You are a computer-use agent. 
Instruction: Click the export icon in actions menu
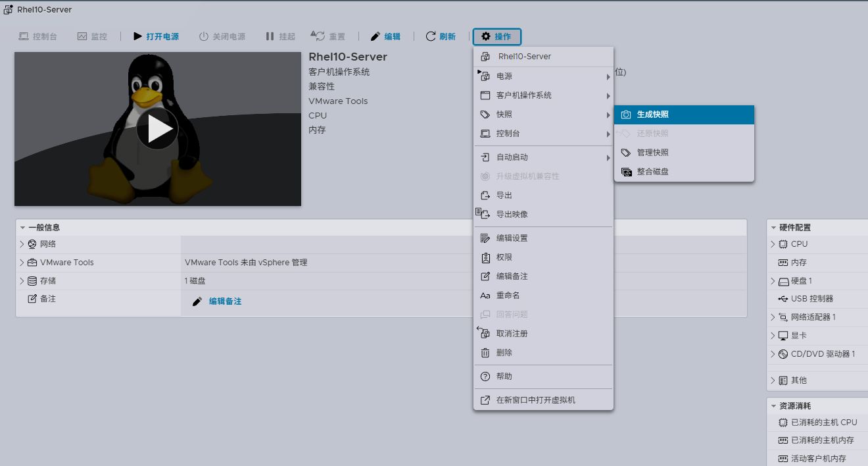(x=485, y=195)
